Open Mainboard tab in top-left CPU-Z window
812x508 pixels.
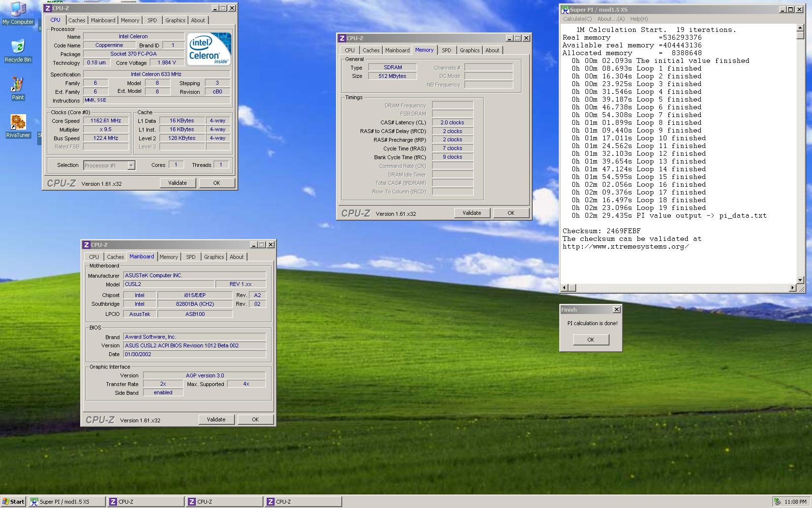(x=103, y=20)
